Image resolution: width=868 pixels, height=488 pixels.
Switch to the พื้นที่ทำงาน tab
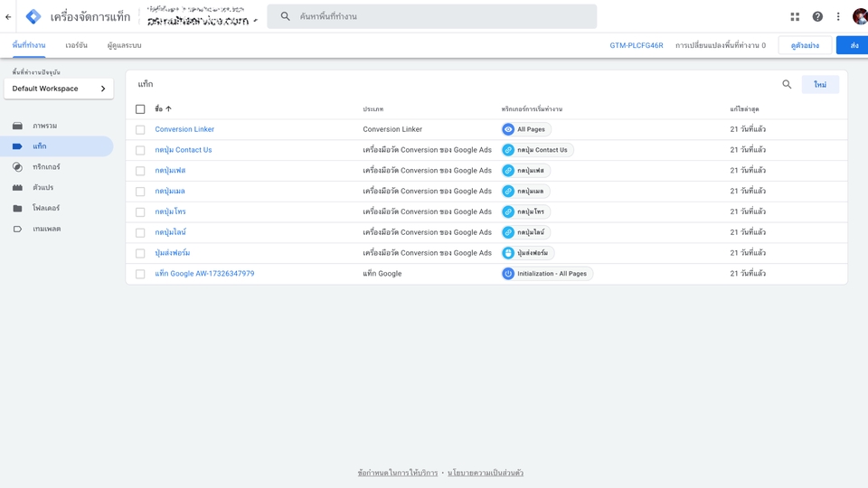(29, 45)
